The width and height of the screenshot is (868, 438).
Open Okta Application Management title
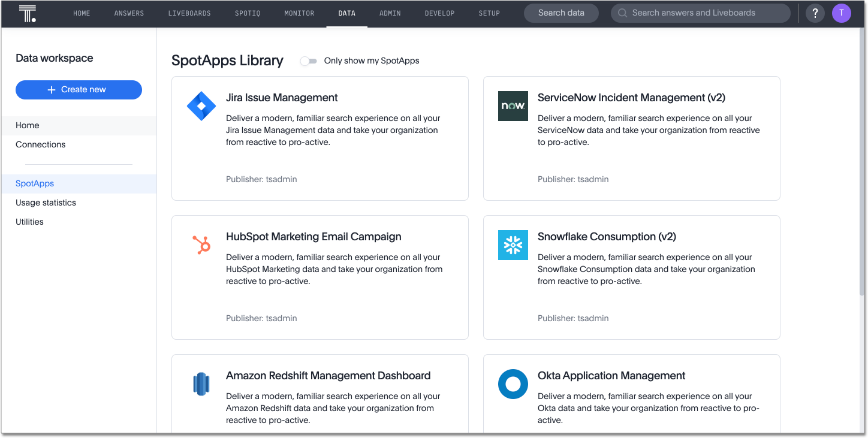[611, 376]
